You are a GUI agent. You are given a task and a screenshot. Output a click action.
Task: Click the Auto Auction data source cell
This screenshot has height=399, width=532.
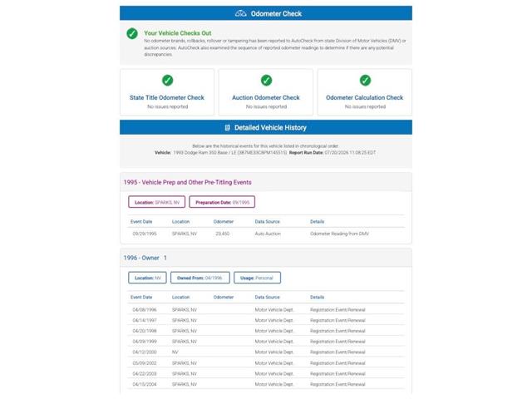[x=268, y=234]
